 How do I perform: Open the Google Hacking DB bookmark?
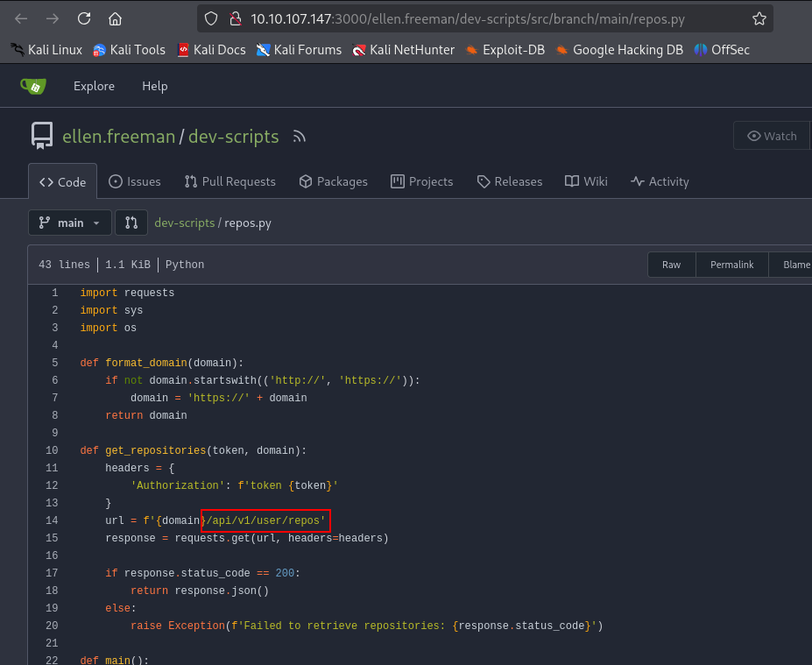[618, 50]
